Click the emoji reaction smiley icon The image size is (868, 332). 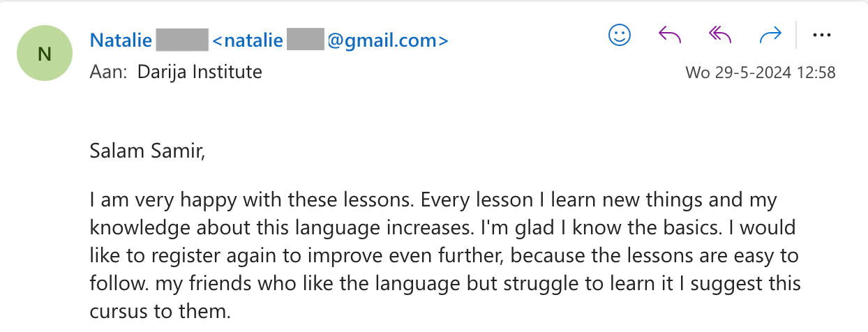click(620, 35)
